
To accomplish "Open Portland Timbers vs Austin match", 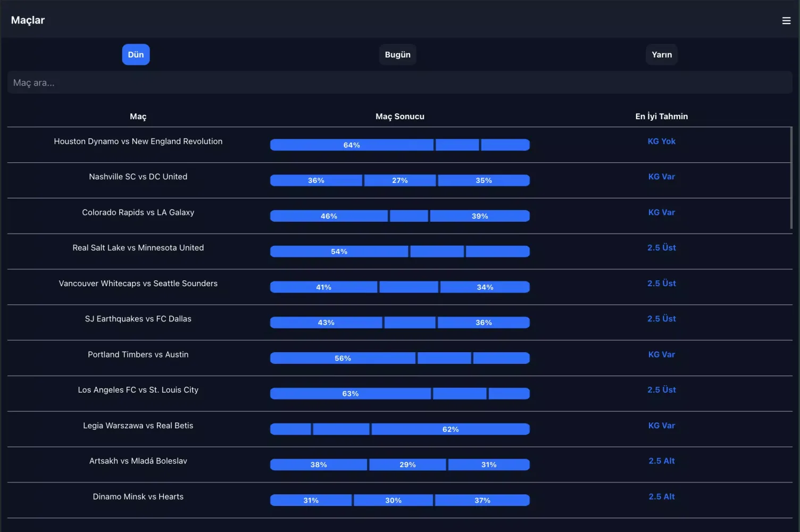I will (138, 354).
